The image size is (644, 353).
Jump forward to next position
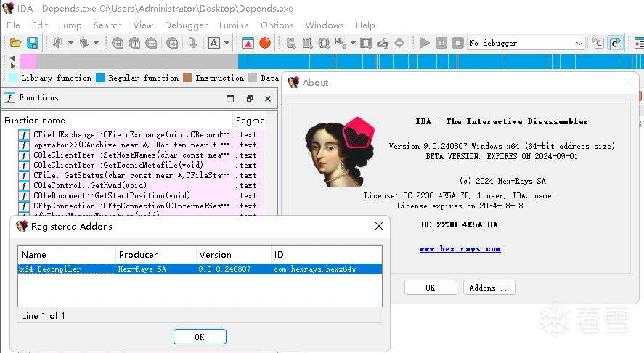[x=83, y=43]
